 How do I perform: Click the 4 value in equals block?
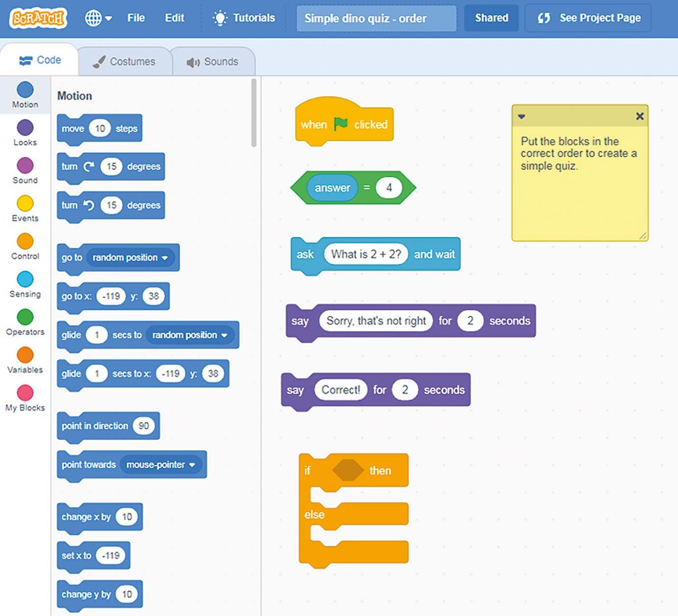coord(389,188)
